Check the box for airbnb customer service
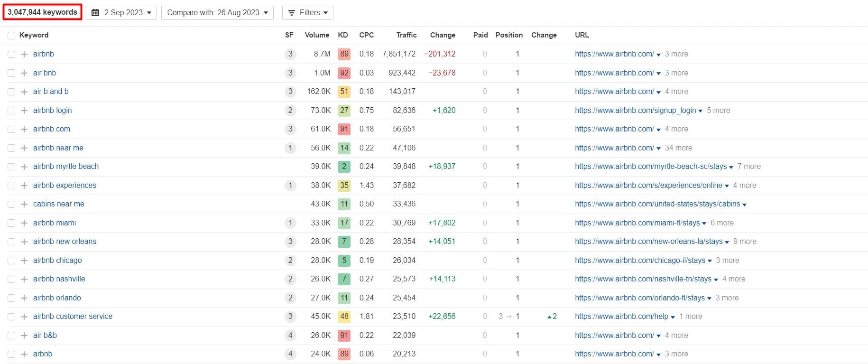This screenshot has width=868, height=364. coord(11,317)
